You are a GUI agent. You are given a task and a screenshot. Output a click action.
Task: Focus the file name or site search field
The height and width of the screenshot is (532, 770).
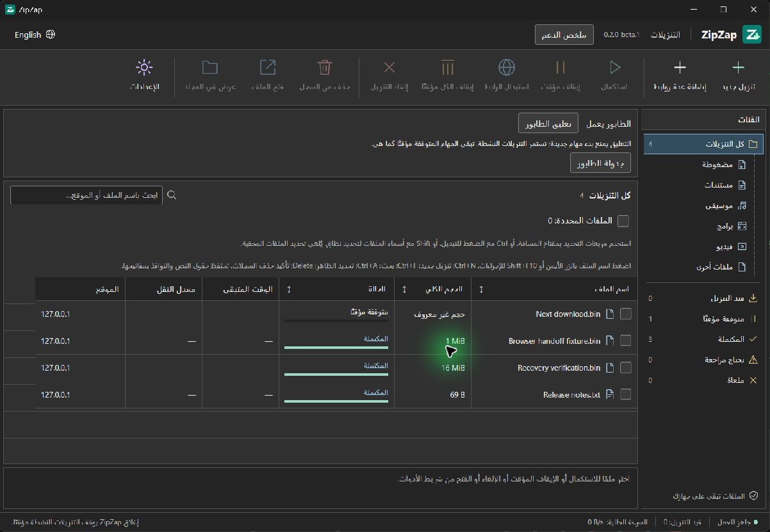point(86,195)
